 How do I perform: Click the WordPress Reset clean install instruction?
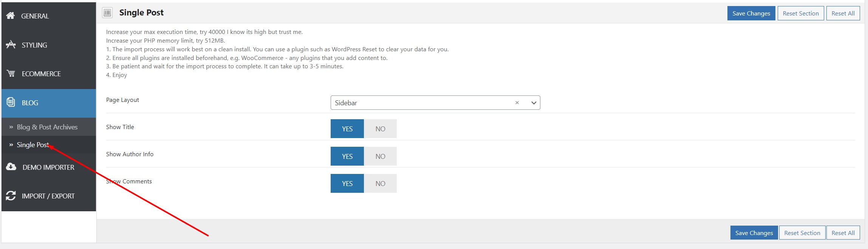coord(277,49)
